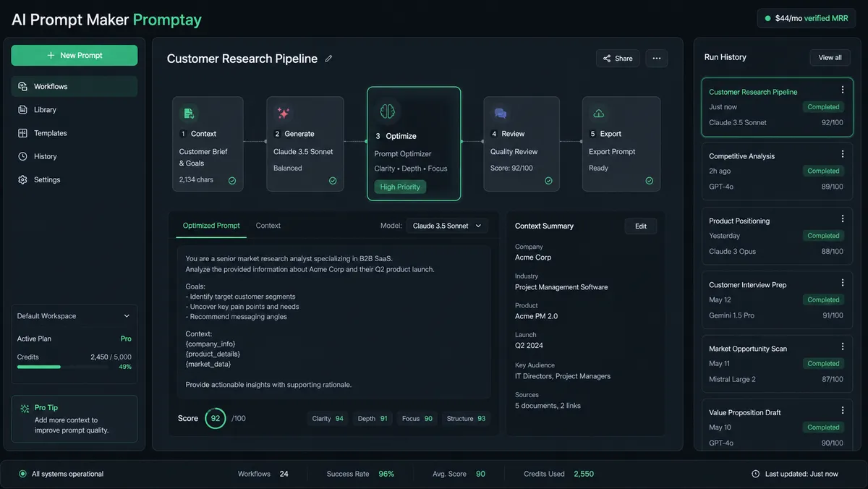The image size is (868, 489).
Task: Switch to the Context tab
Action: coord(268,226)
